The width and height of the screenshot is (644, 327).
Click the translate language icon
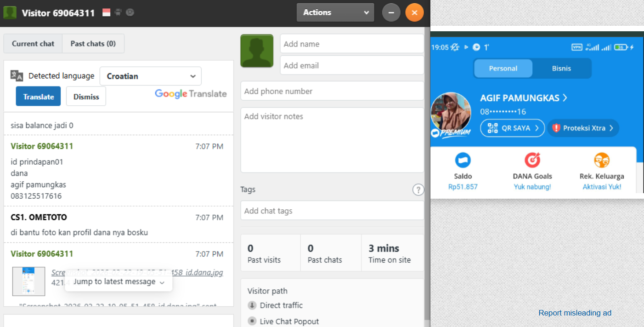click(17, 76)
